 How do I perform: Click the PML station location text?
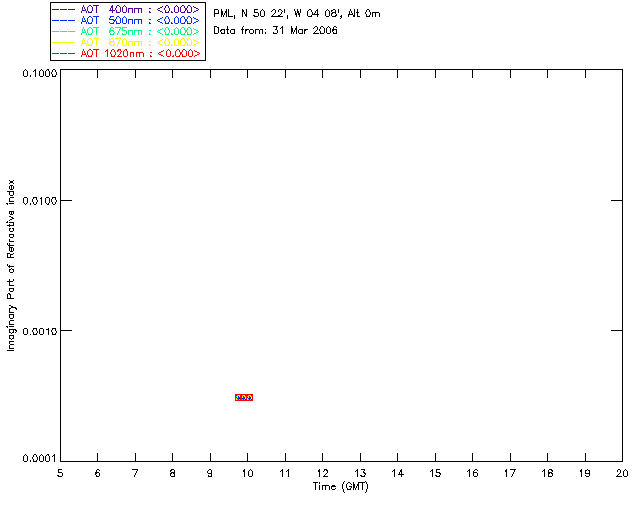[297, 14]
